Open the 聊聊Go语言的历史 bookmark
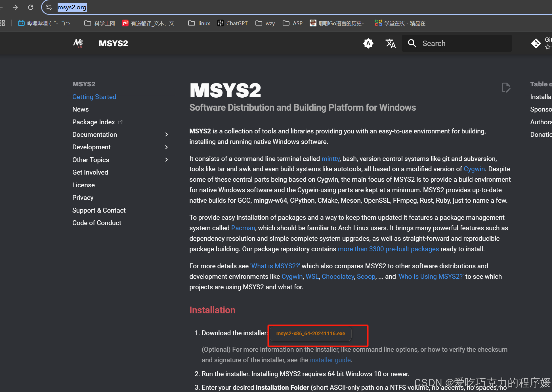Viewport: 552px width, 392px height. click(x=339, y=23)
